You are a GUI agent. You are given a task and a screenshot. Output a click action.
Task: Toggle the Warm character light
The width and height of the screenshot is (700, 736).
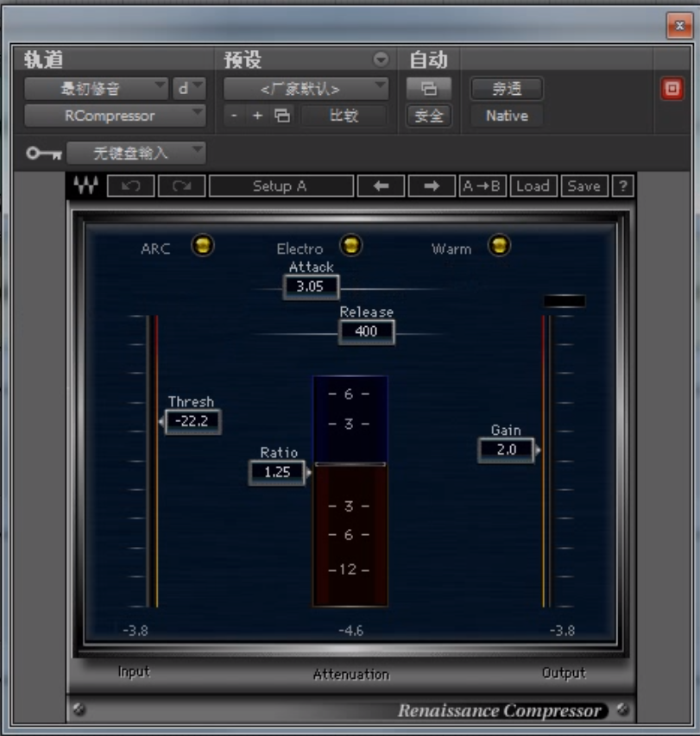click(x=499, y=246)
